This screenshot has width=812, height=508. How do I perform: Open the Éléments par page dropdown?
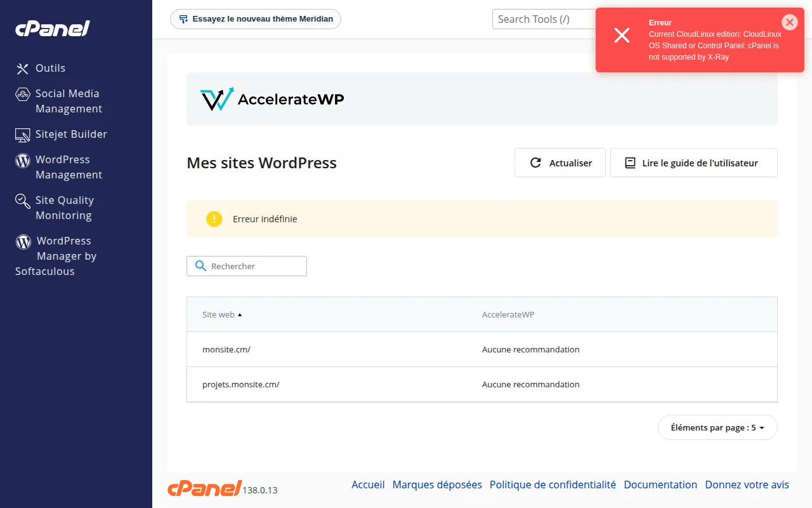tap(717, 427)
